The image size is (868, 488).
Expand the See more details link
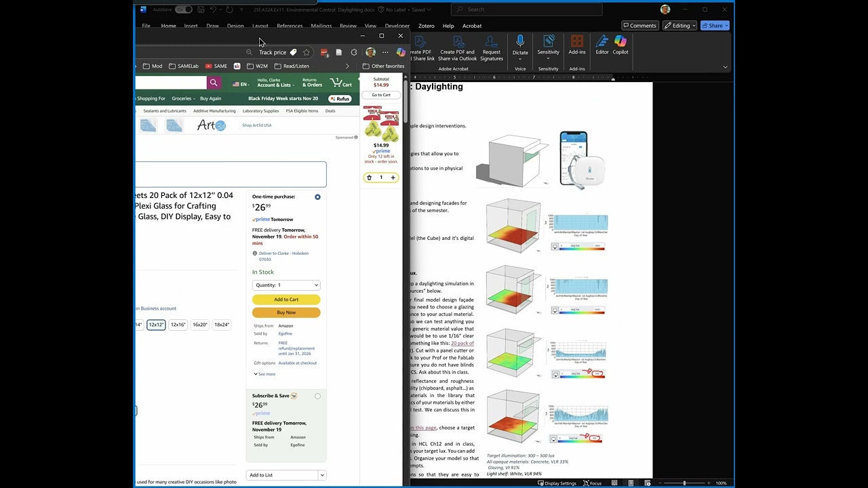pos(264,374)
